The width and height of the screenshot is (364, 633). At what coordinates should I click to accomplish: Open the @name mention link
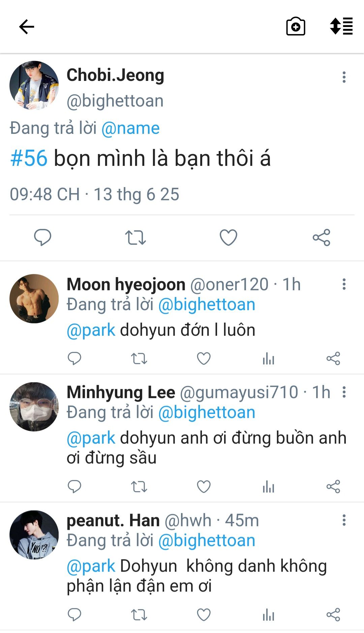pos(130,128)
